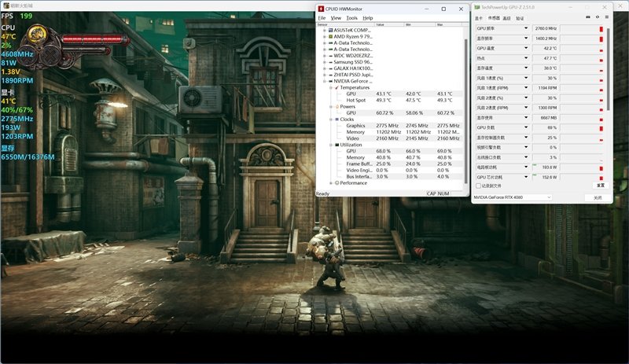
Task: Open the GPU-Z hamburger menu icon
Action: [606, 17]
